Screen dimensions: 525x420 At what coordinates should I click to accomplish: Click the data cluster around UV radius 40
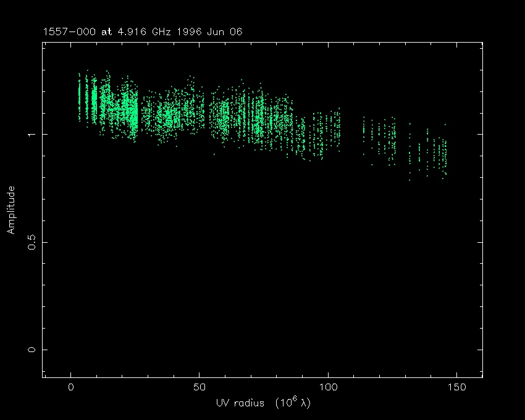click(x=174, y=114)
